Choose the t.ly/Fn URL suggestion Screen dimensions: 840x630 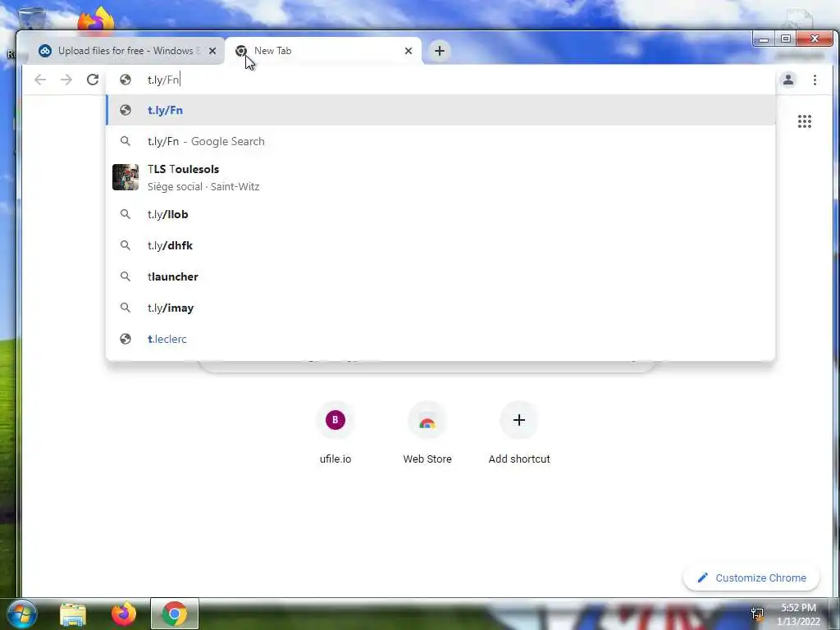(441, 110)
